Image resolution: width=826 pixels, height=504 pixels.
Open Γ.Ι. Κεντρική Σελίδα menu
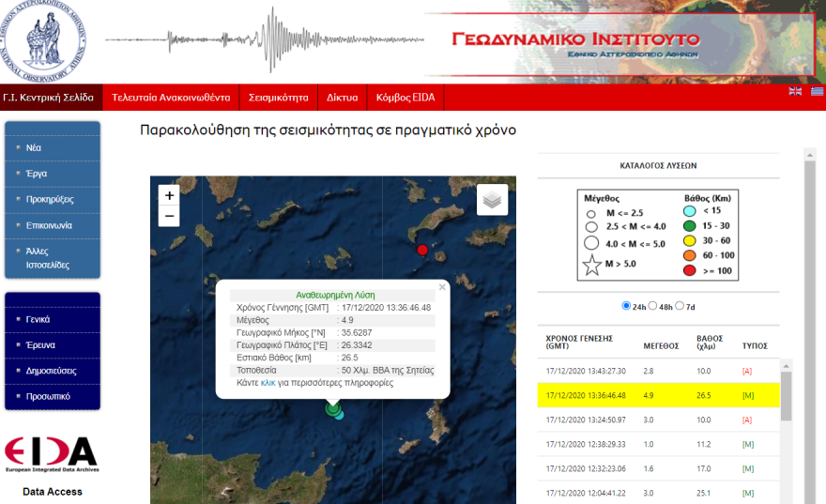pyautogui.click(x=49, y=98)
